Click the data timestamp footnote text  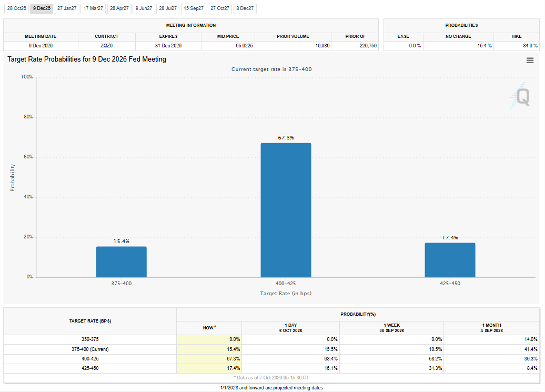(271, 378)
